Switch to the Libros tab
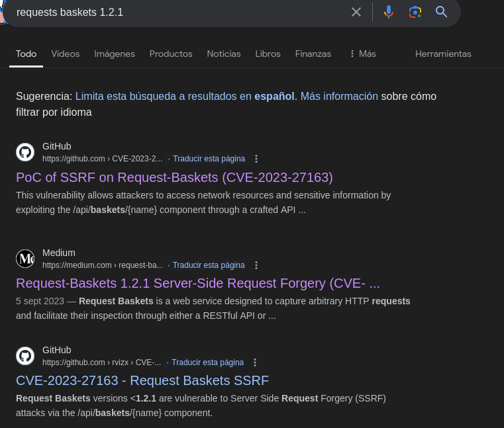Screen dimensions: 504x428 tap(268, 54)
